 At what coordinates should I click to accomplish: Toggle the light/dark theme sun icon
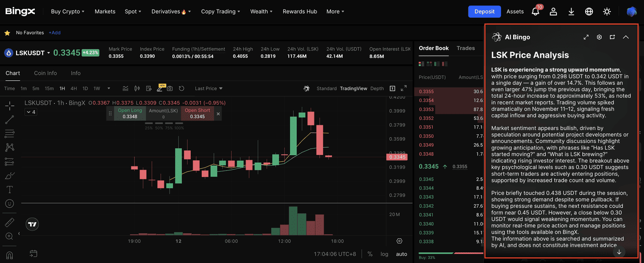point(607,11)
